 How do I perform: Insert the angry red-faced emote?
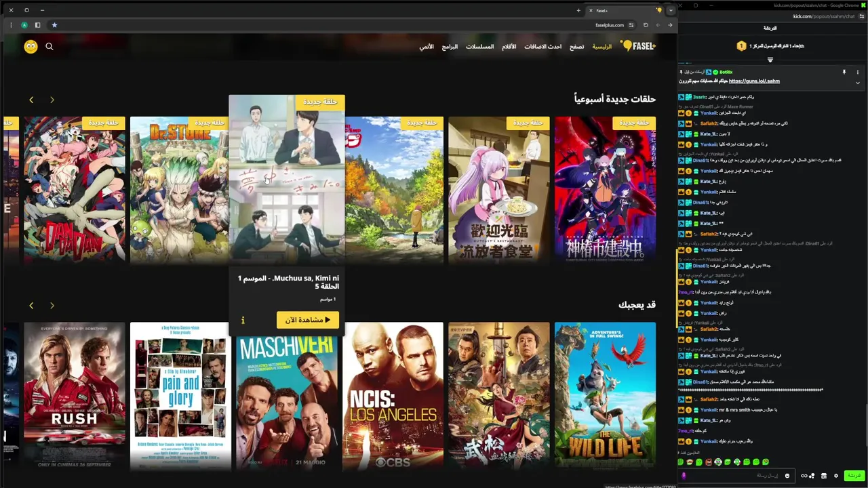pos(709,462)
